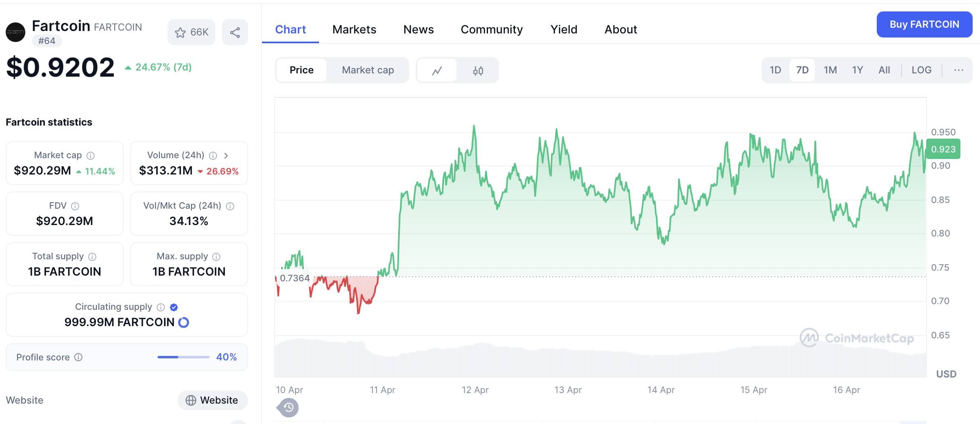Open the Markets tab
980x424 pixels.
[x=354, y=29]
